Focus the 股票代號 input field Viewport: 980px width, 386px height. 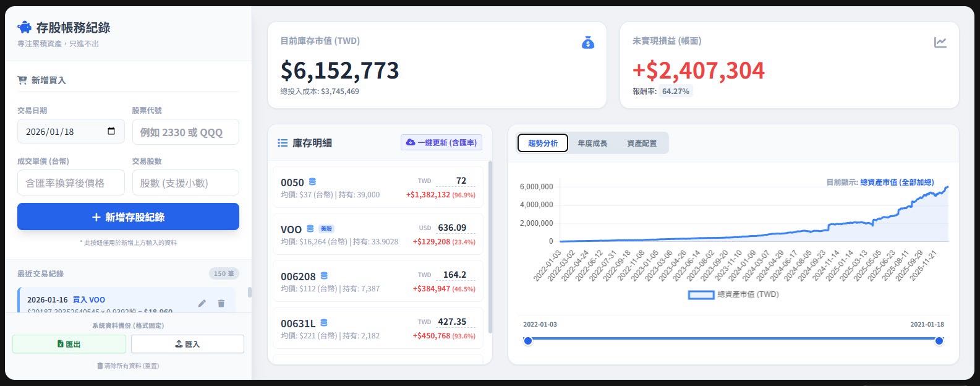click(185, 132)
